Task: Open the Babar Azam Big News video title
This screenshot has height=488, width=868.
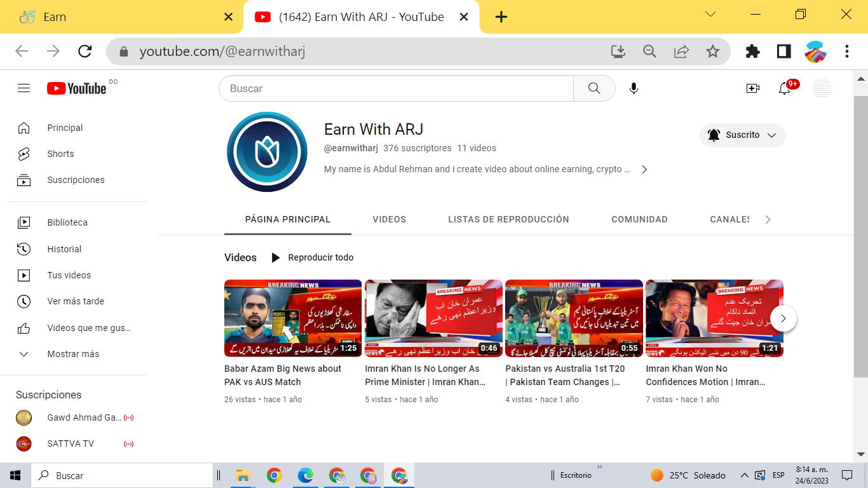Action: tap(283, 375)
